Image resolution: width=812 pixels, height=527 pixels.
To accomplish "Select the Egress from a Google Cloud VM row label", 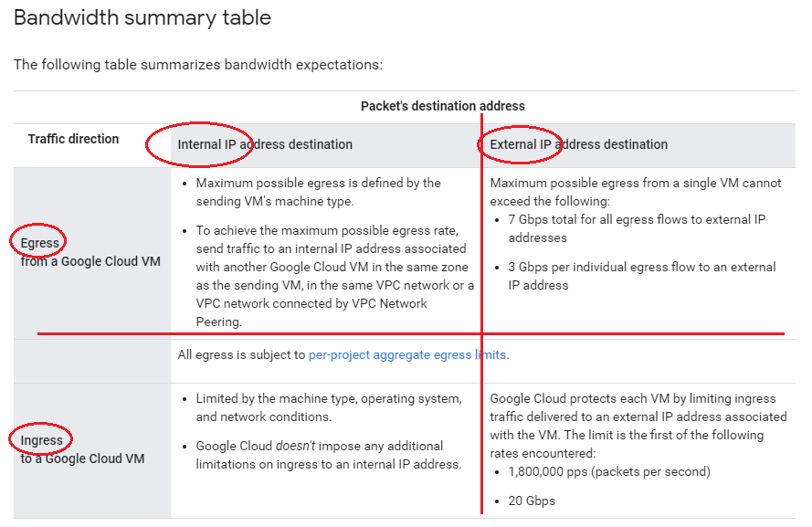I will coord(90,252).
